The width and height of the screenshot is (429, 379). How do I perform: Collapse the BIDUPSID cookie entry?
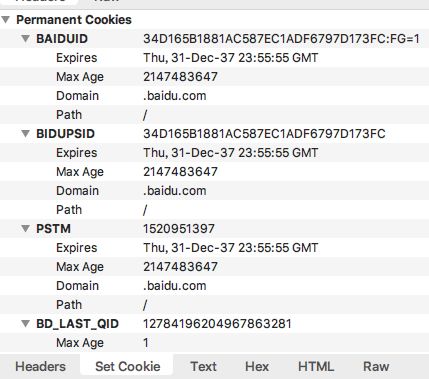[x=25, y=134]
